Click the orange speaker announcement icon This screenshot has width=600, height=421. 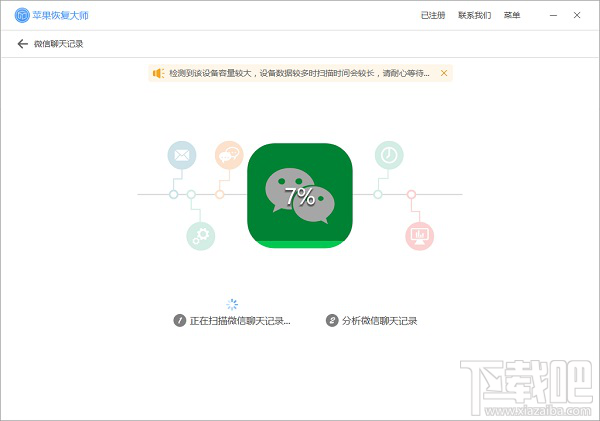click(158, 73)
